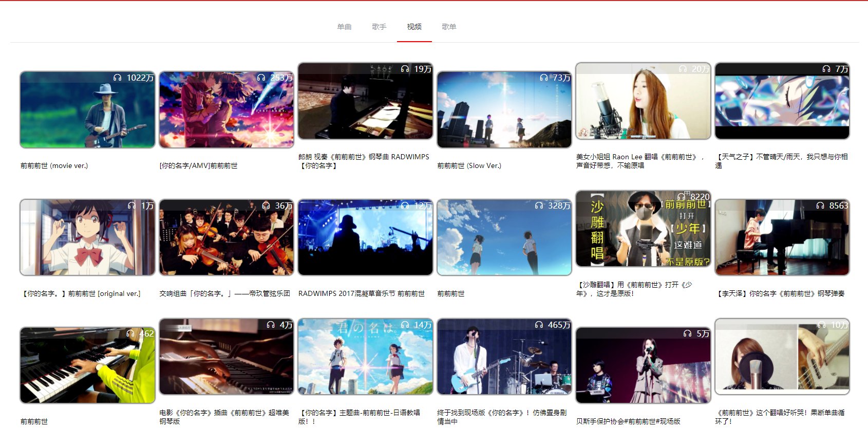Click the headphone icon beside 8563
868x428 pixels.
click(820, 206)
